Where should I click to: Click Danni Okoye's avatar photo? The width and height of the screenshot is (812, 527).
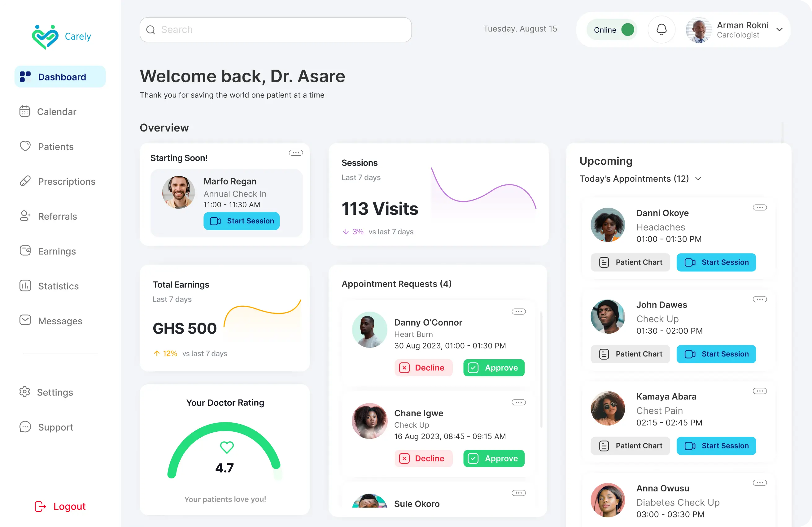tap(608, 225)
